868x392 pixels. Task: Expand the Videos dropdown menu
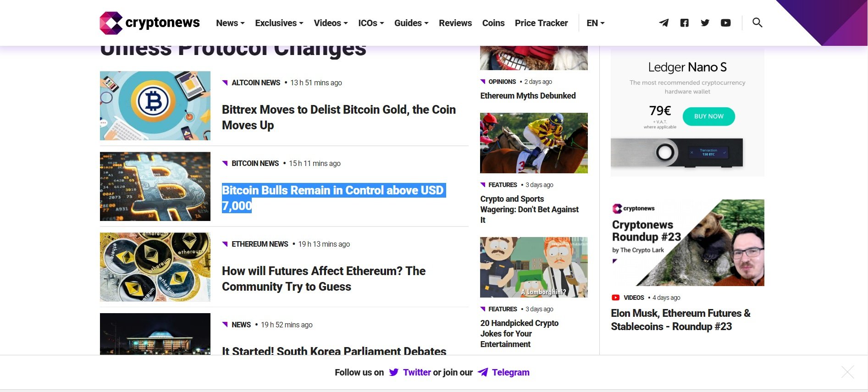[x=331, y=23]
